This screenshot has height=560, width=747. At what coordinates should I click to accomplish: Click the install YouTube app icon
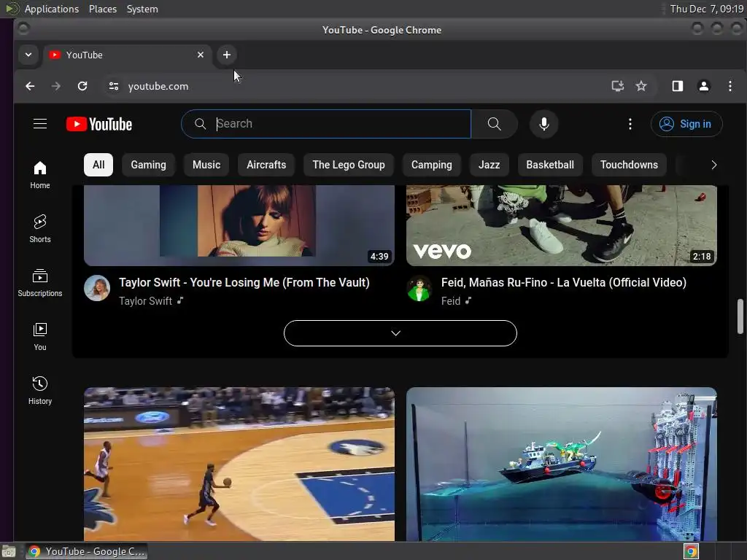coord(617,86)
